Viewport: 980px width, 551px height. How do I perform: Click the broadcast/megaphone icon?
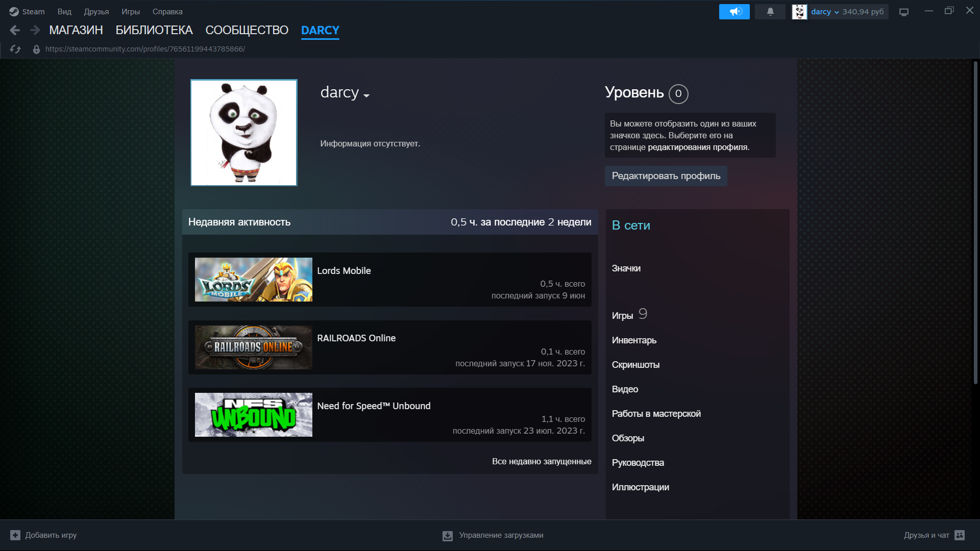click(734, 11)
